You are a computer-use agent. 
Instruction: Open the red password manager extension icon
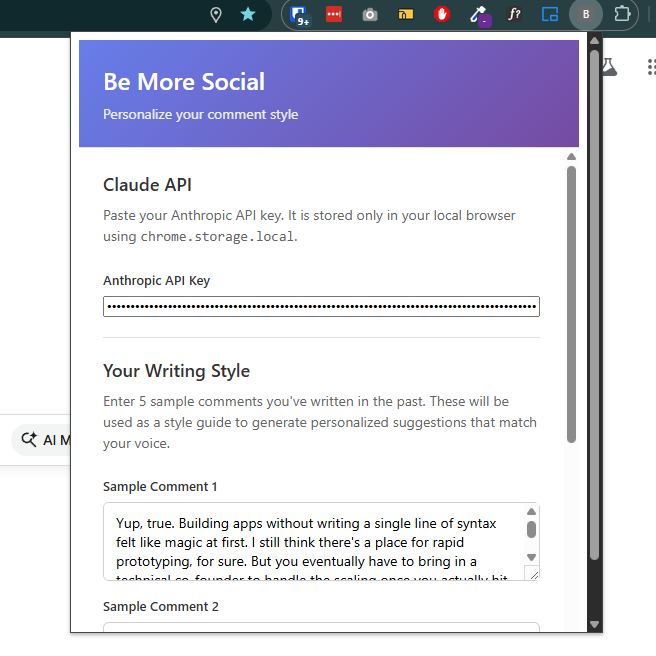click(334, 14)
